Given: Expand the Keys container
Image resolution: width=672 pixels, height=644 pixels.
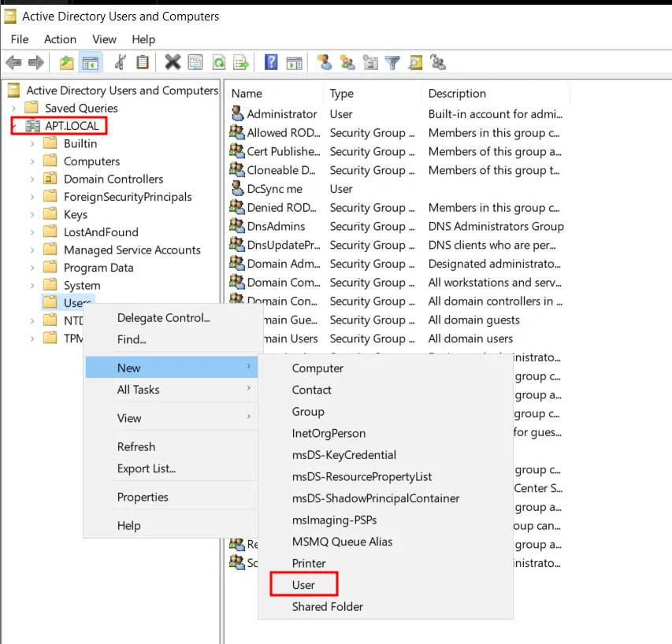Looking at the screenshot, I should [x=32, y=214].
